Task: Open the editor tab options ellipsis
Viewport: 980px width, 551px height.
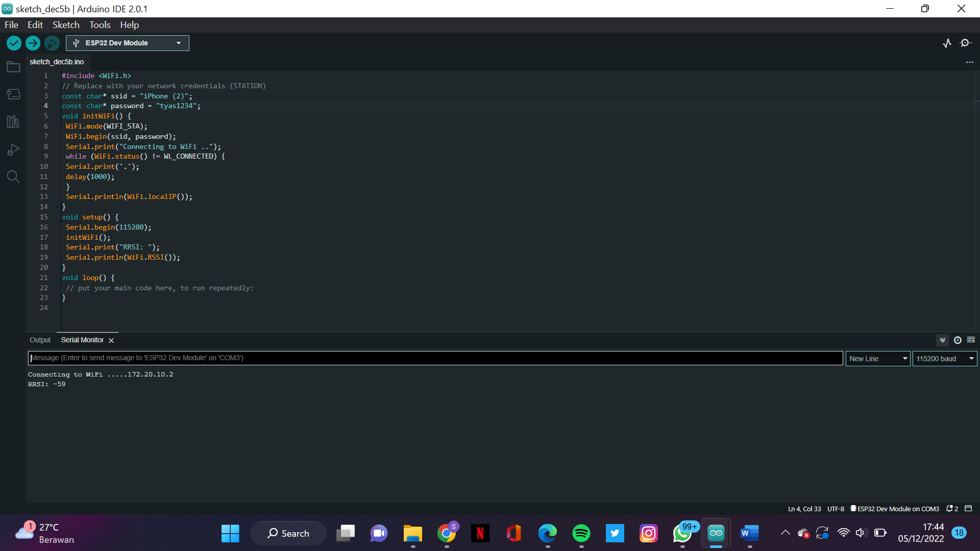Action: click(969, 62)
